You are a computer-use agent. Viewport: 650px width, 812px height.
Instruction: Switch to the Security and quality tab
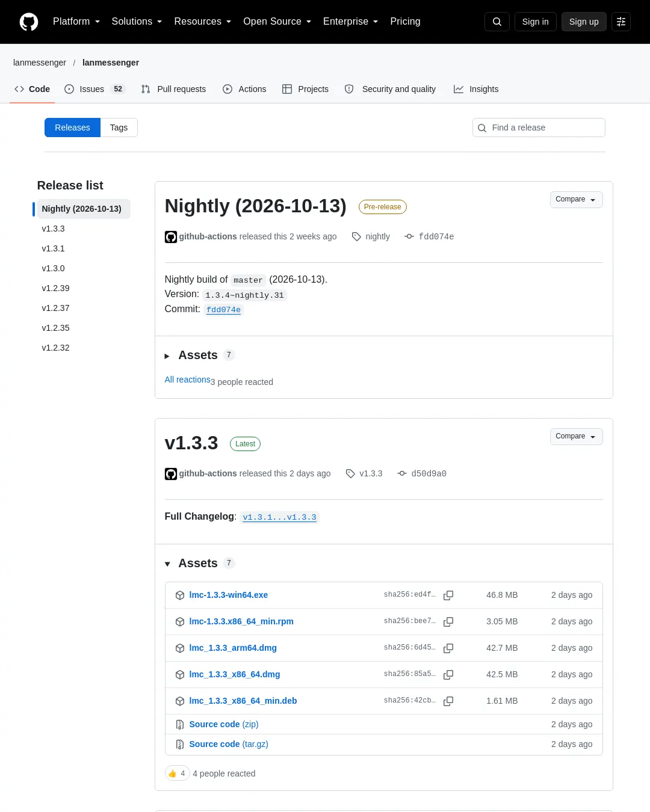pyautogui.click(x=391, y=89)
